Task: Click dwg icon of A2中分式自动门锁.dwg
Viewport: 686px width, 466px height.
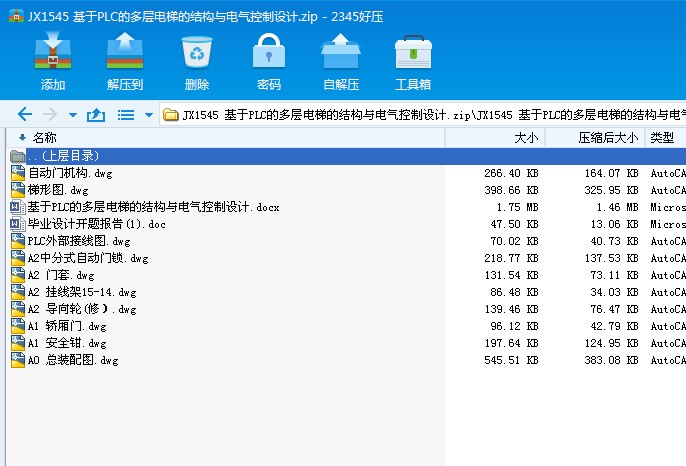Action: pos(18,258)
